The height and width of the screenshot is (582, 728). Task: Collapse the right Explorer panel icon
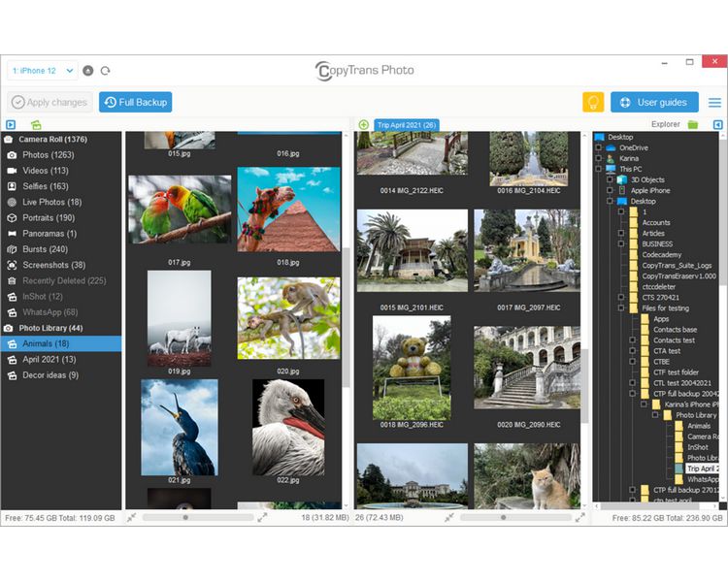point(717,124)
